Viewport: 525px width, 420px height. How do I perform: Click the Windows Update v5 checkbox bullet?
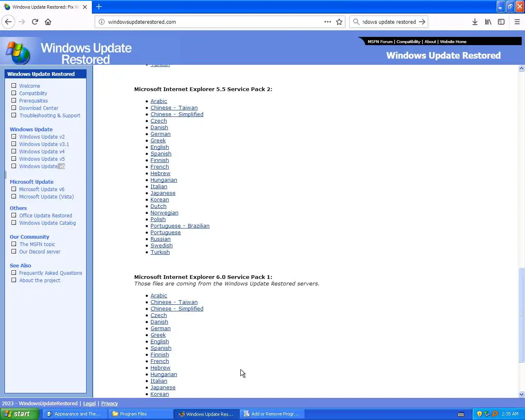(14, 159)
